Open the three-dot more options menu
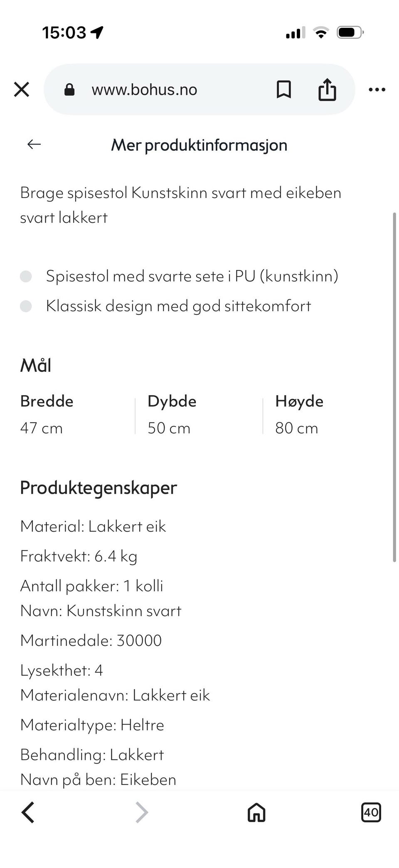Image resolution: width=399 pixels, height=868 pixels. tap(377, 89)
